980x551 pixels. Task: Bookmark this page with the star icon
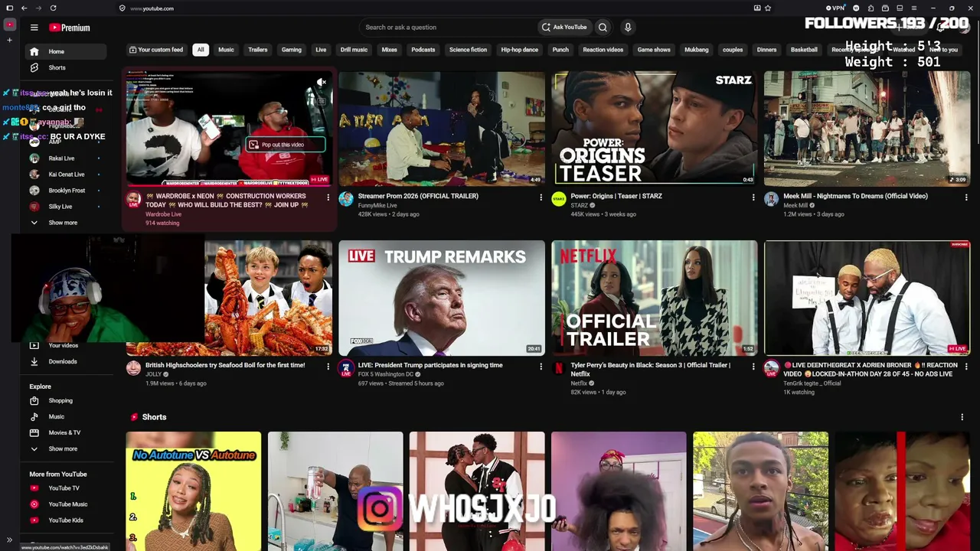(x=768, y=8)
